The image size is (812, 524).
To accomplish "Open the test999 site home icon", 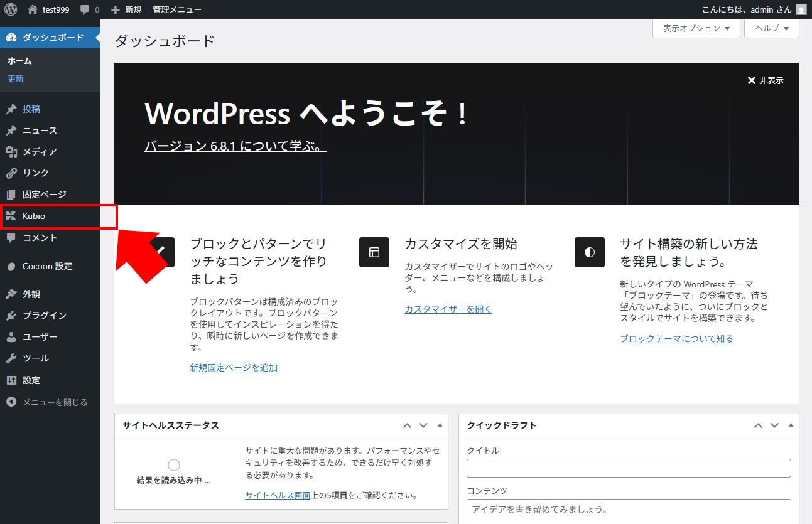I will pyautogui.click(x=33, y=9).
